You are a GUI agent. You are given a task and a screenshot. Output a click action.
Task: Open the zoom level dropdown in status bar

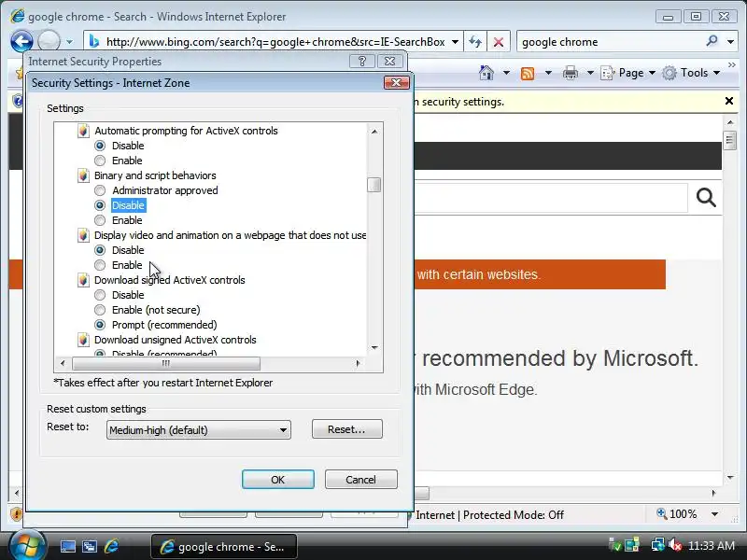click(x=714, y=514)
